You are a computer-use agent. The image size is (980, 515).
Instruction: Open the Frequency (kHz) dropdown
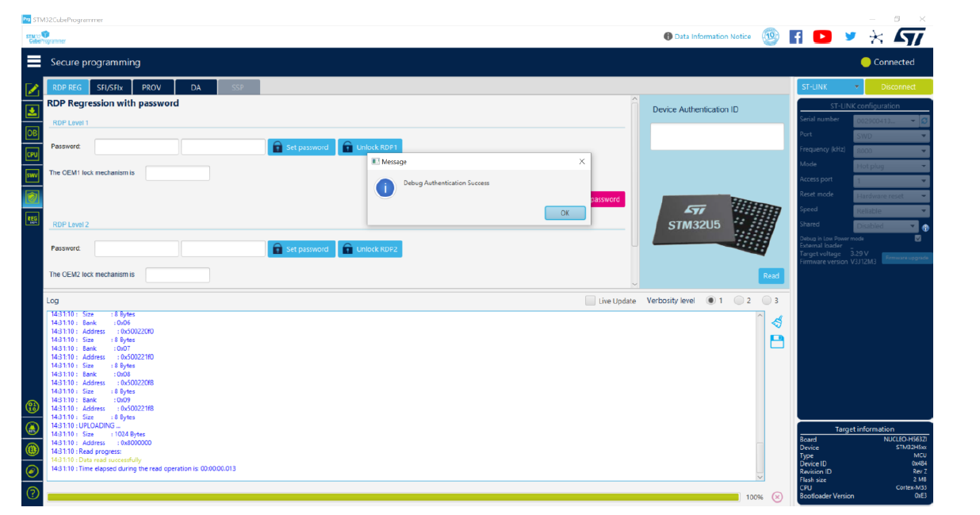[891, 151]
